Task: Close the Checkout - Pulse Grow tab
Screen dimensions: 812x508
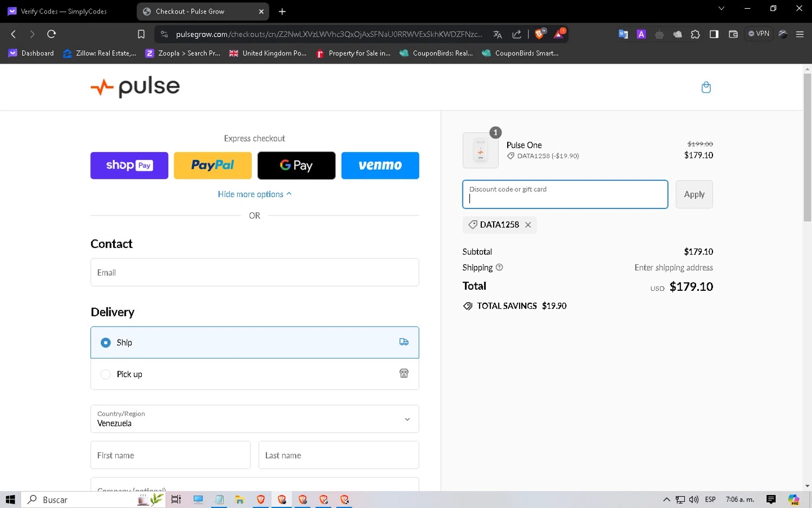Action: click(261, 11)
